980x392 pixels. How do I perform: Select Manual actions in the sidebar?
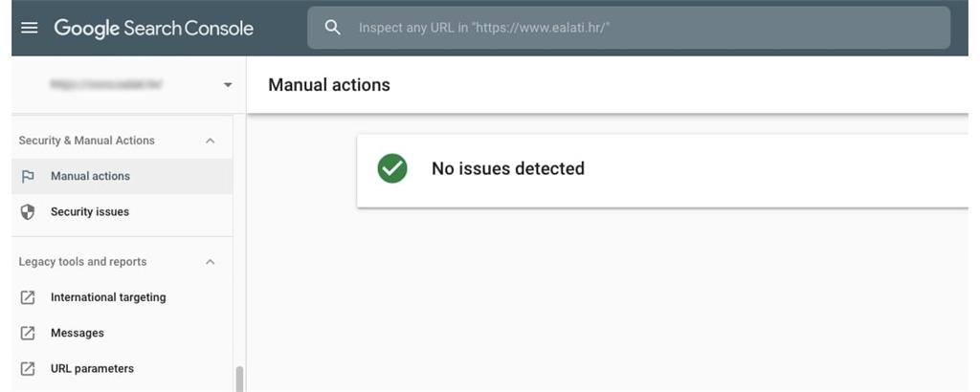(x=122, y=176)
